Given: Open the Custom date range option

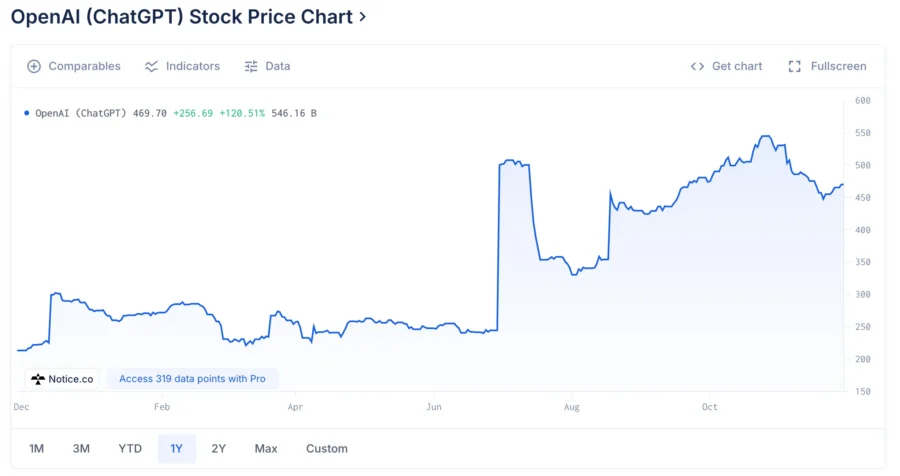Looking at the screenshot, I should tap(327, 448).
